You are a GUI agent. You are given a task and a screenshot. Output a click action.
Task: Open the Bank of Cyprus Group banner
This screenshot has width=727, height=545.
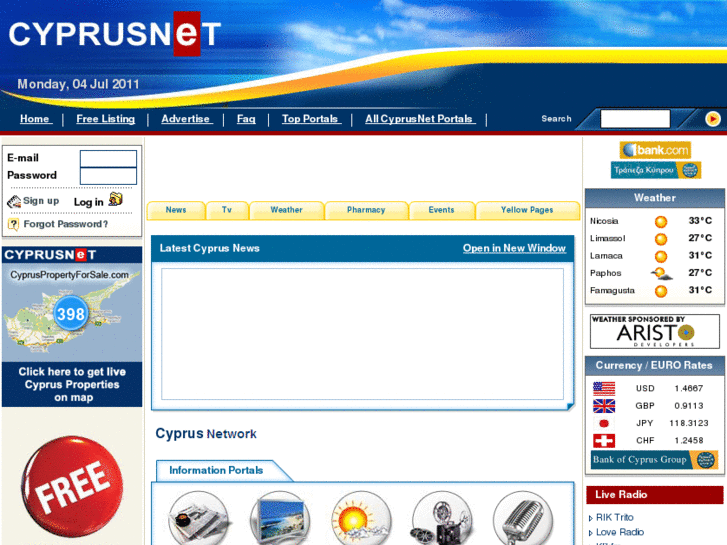click(x=654, y=460)
